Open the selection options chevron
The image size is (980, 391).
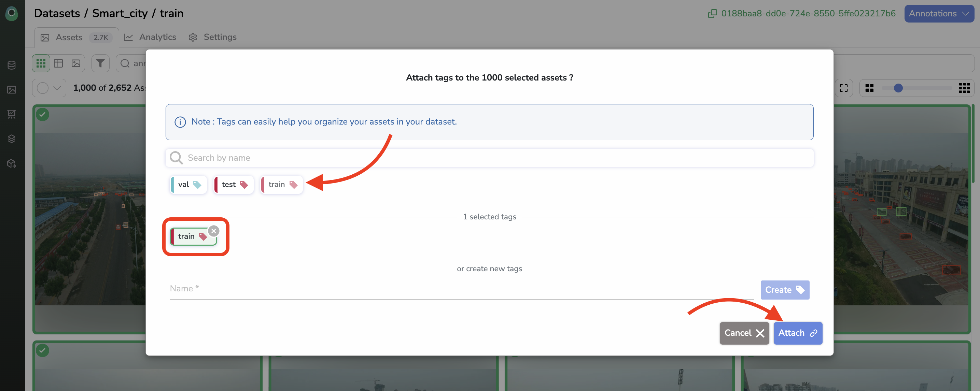coord(57,88)
